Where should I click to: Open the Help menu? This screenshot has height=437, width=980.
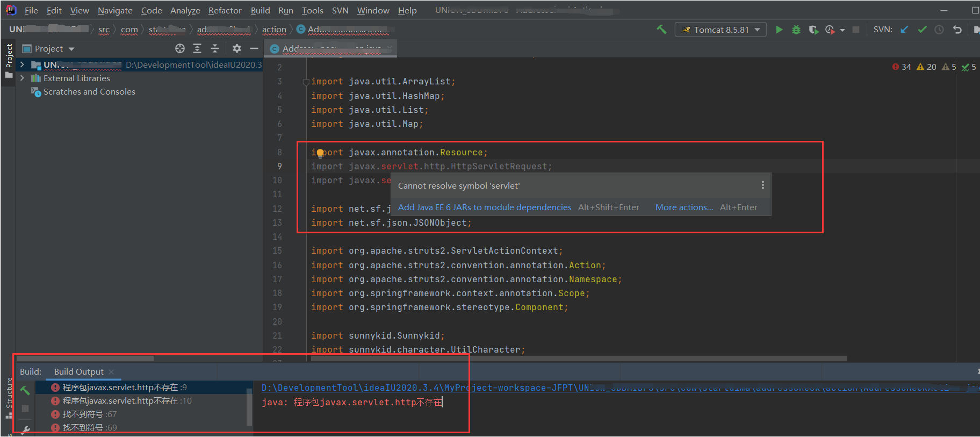pos(407,10)
